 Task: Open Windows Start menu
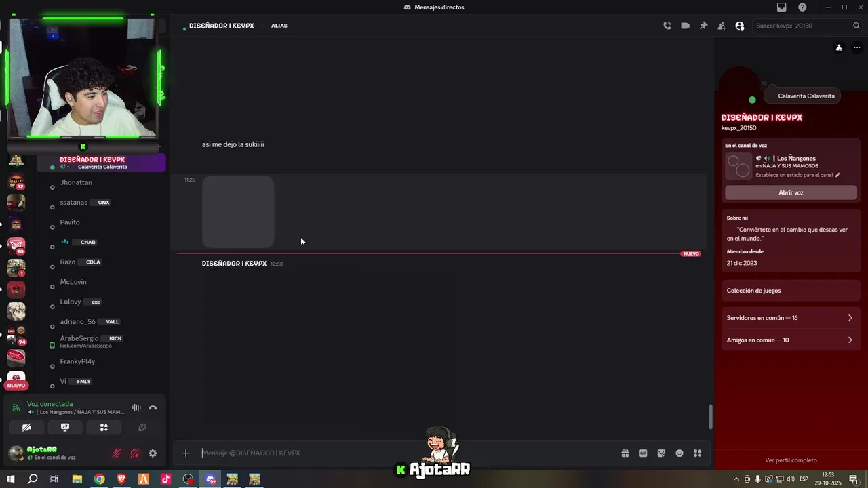pyautogui.click(x=10, y=479)
